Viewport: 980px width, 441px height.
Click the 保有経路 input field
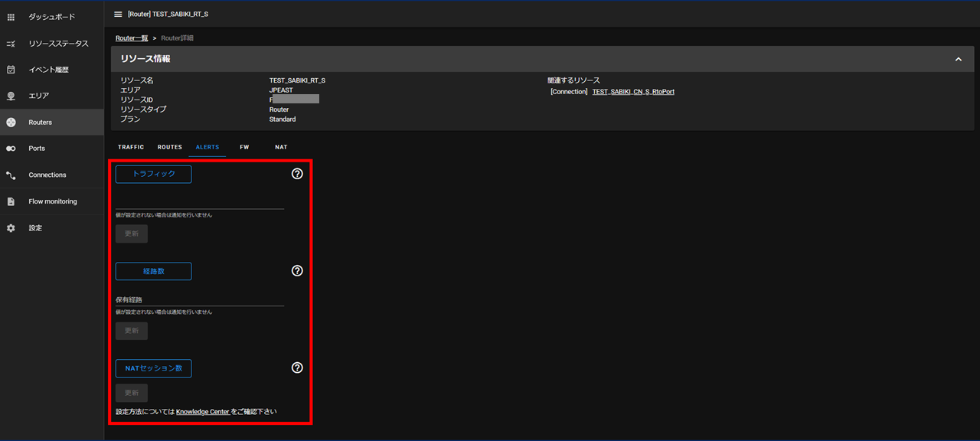click(200, 299)
